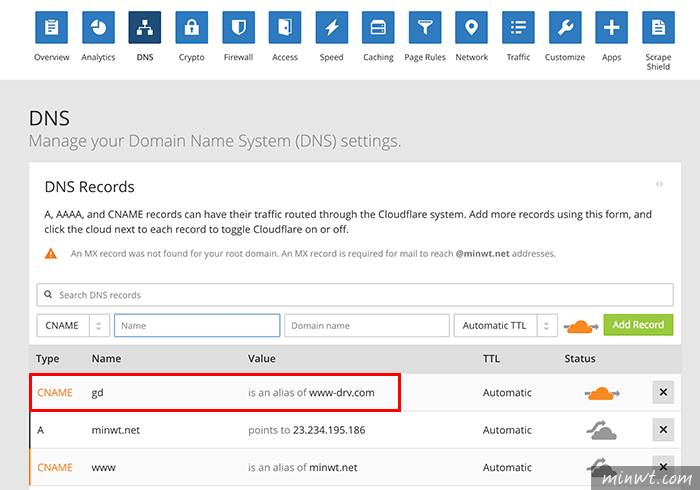700x490 pixels.
Task: Click the collapse arrows icon in DNS Records card
Action: click(x=659, y=184)
